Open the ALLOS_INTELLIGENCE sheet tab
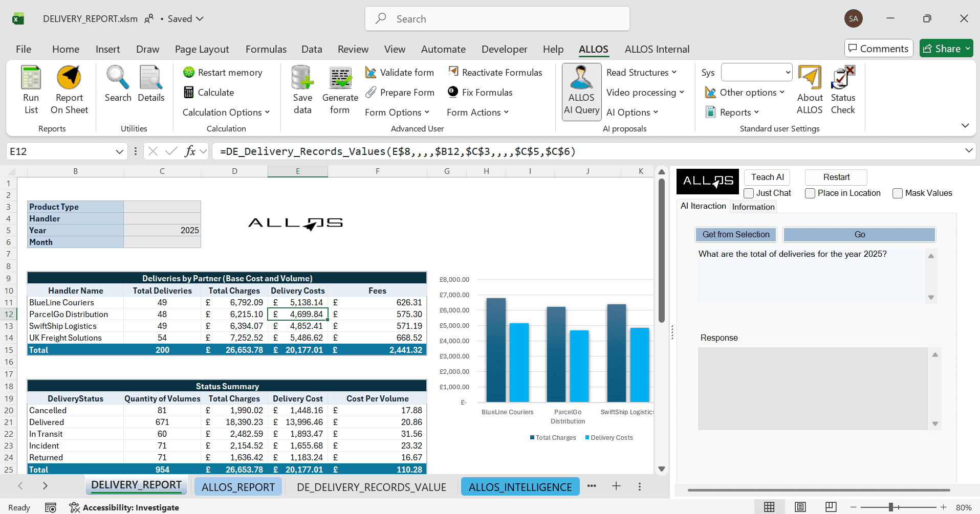Screen dimensions: 980x514 [520, 487]
